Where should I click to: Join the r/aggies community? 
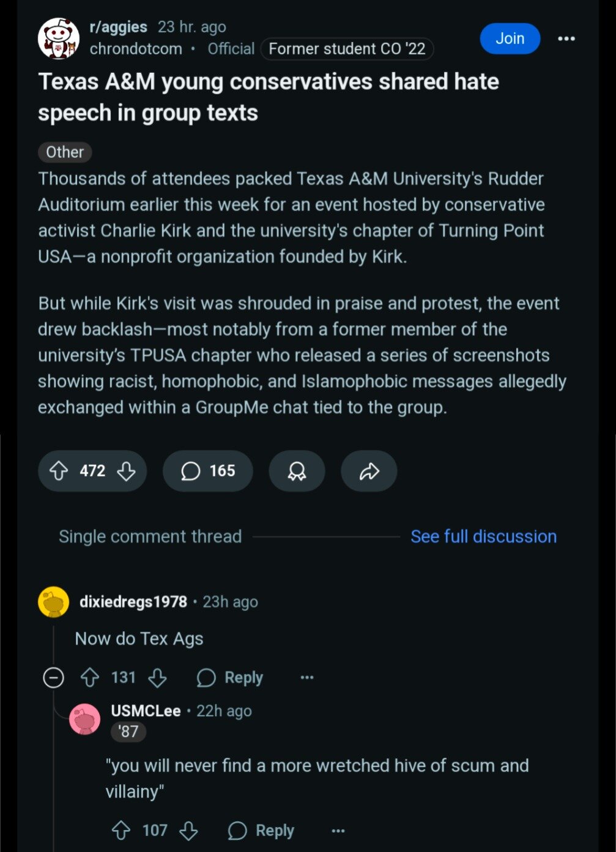tap(510, 39)
